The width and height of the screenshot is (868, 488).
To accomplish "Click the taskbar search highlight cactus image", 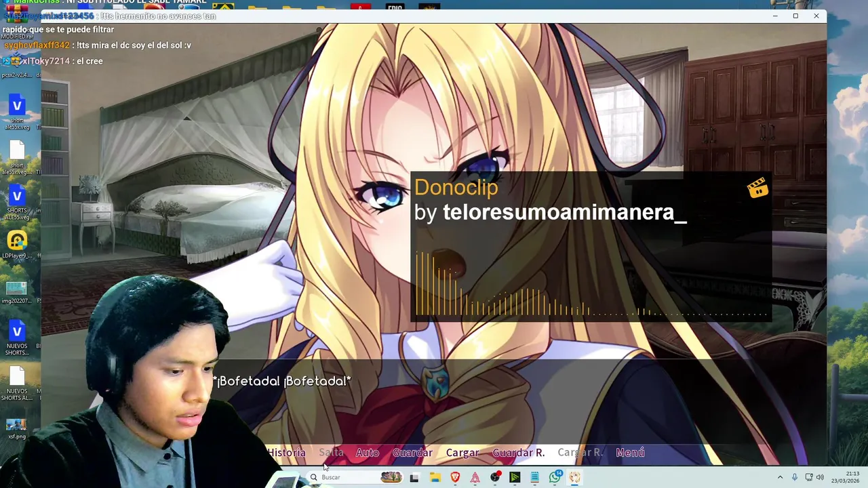I will (391, 477).
